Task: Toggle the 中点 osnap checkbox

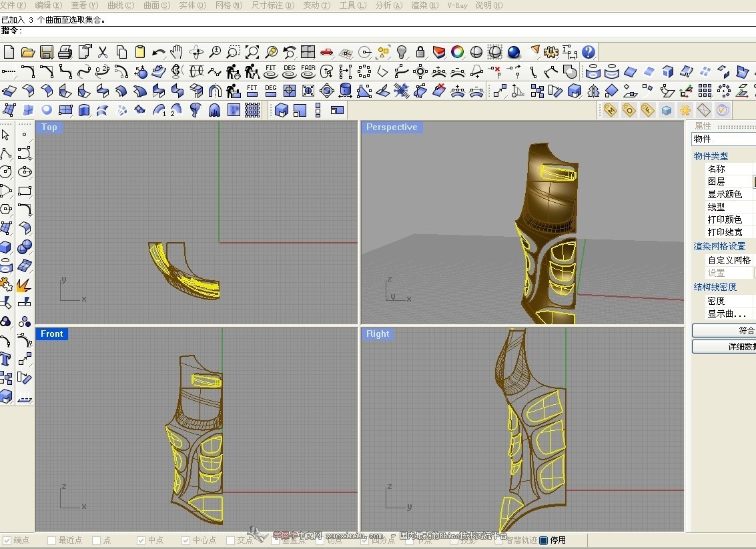Action: coord(141,540)
